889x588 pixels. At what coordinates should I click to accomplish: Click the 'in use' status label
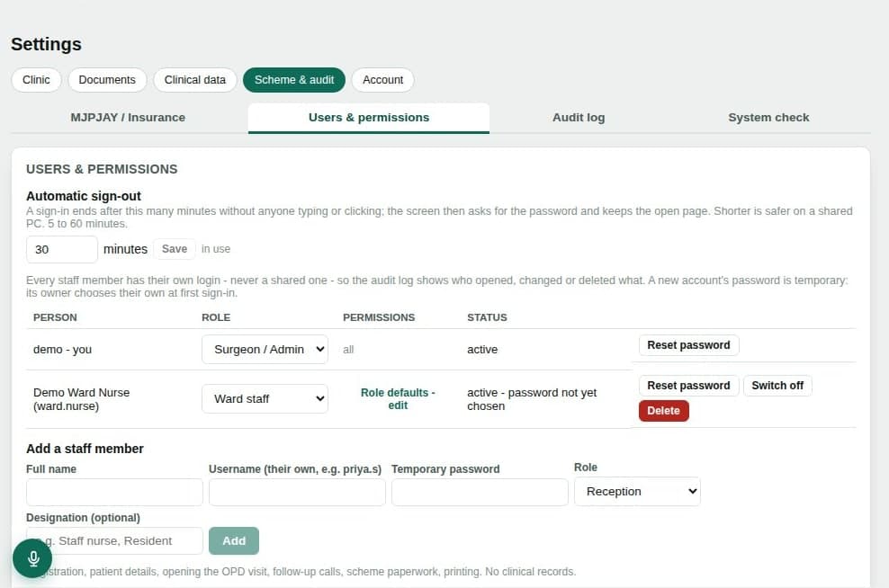pos(216,249)
